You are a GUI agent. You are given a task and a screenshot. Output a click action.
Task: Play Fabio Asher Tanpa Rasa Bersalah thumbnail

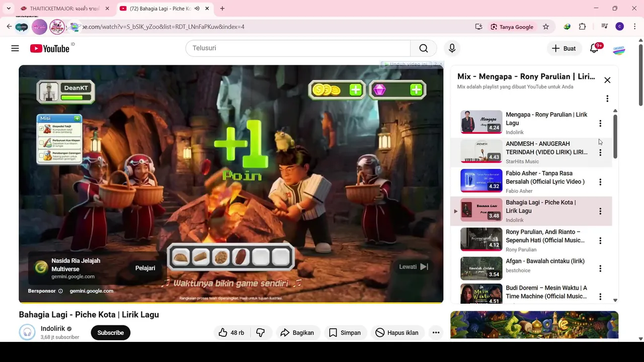(x=481, y=180)
